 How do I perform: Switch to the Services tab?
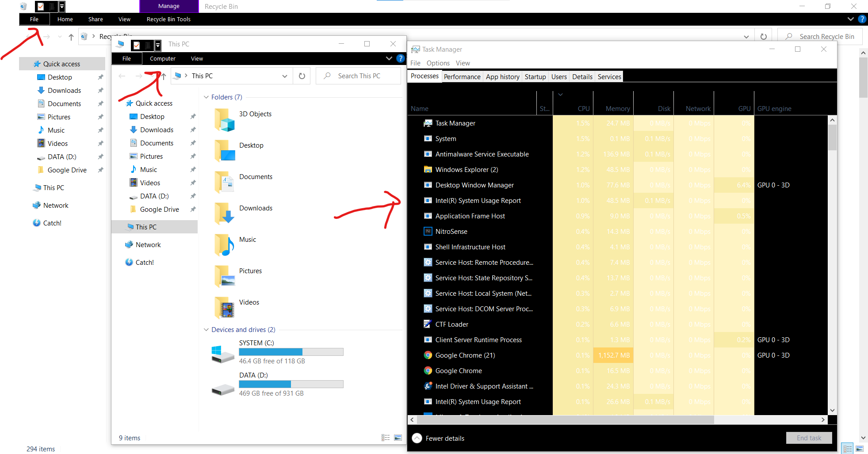(609, 77)
